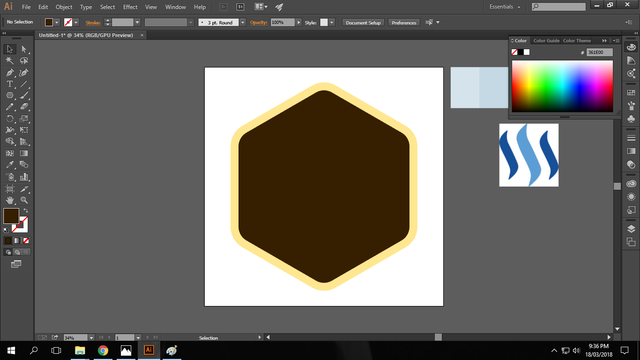
Task: Click the Preferences button
Action: [404, 22]
